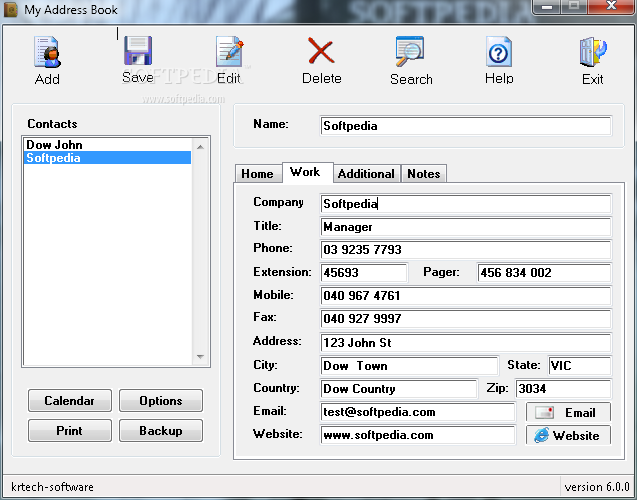Image resolution: width=637 pixels, height=500 pixels.
Task: Click the Print button
Action: point(70,431)
